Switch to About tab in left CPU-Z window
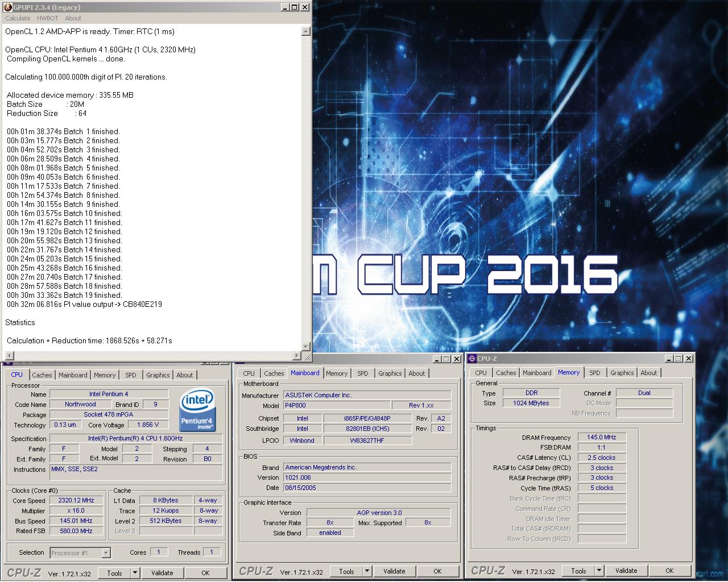Viewport: 728px width, 582px height. [184, 375]
